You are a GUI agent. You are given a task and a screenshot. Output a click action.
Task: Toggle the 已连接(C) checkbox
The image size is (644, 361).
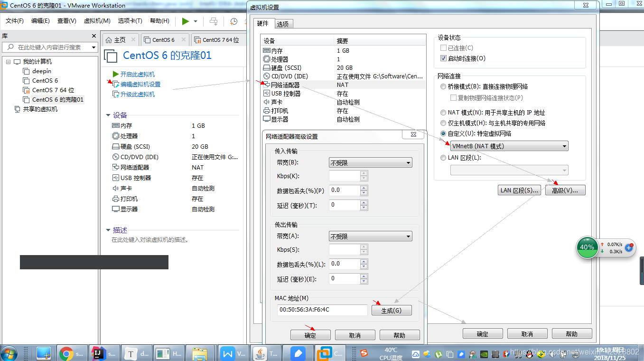point(443,48)
